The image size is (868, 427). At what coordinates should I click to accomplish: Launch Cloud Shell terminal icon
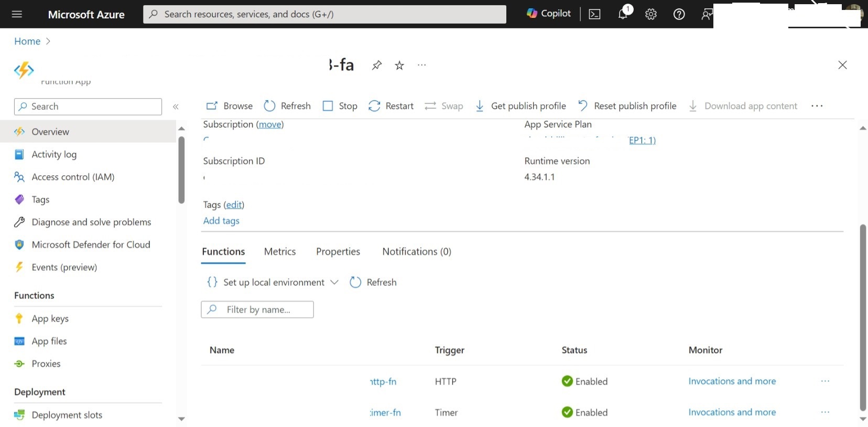point(594,14)
